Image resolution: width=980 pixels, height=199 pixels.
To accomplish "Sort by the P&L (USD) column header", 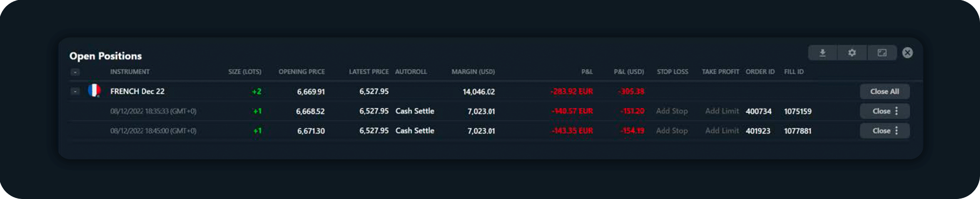I will point(628,72).
